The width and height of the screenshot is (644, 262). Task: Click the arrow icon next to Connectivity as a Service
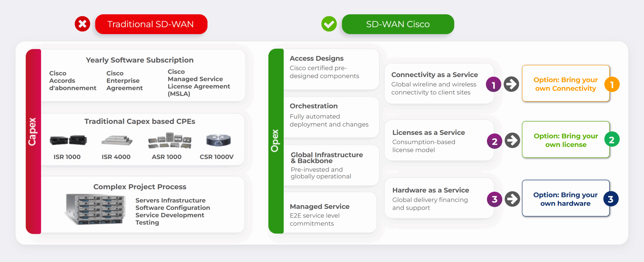[511, 84]
